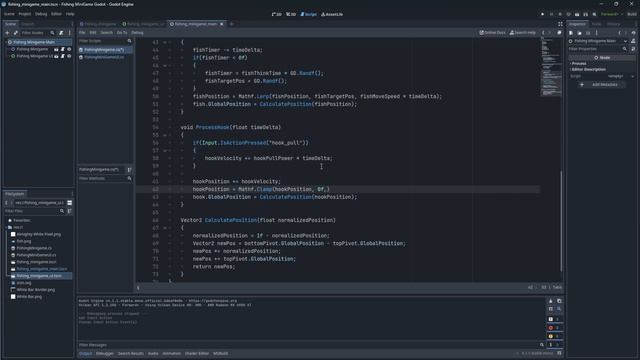Attach script icon in Scene dock toolbar
Image resolution: width=640 pixels, height=360 pixels.
click(x=61, y=33)
